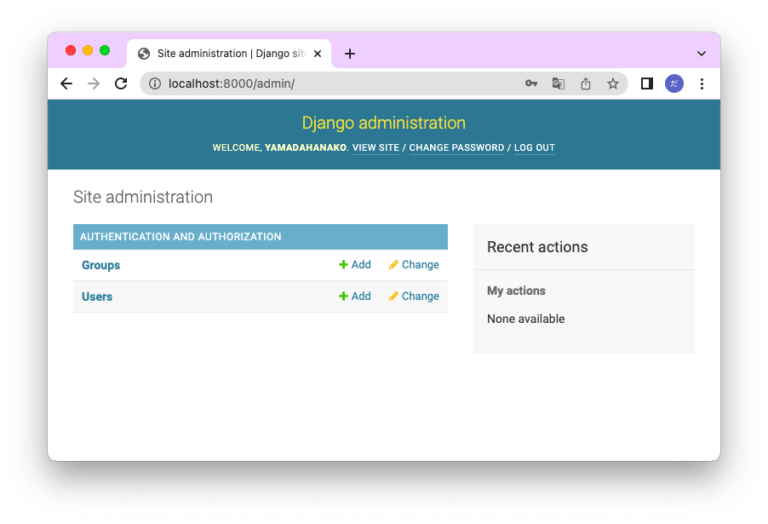Click the share page icon
The width and height of the screenshot is (768, 524).
tap(586, 84)
